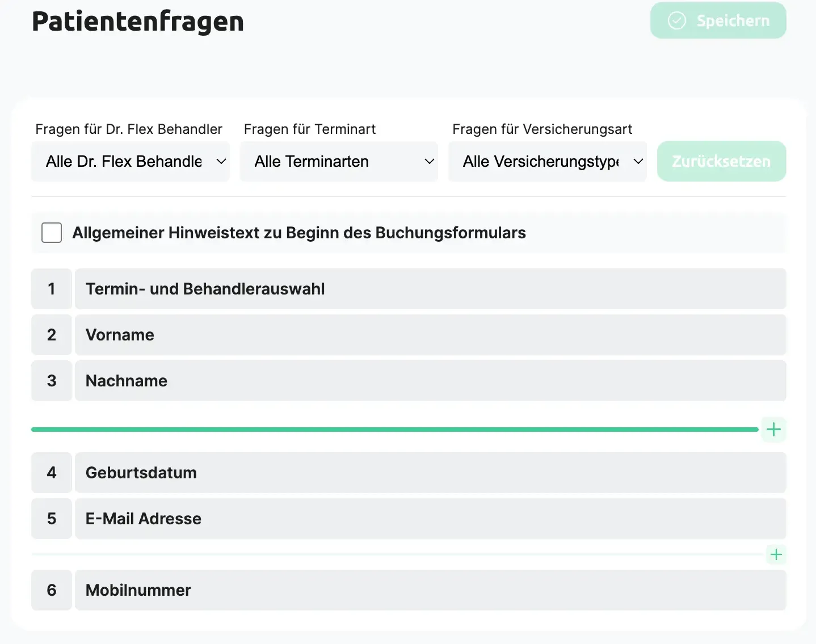Click the Patientenfragen page heading
This screenshot has height=644, width=816.
click(138, 22)
